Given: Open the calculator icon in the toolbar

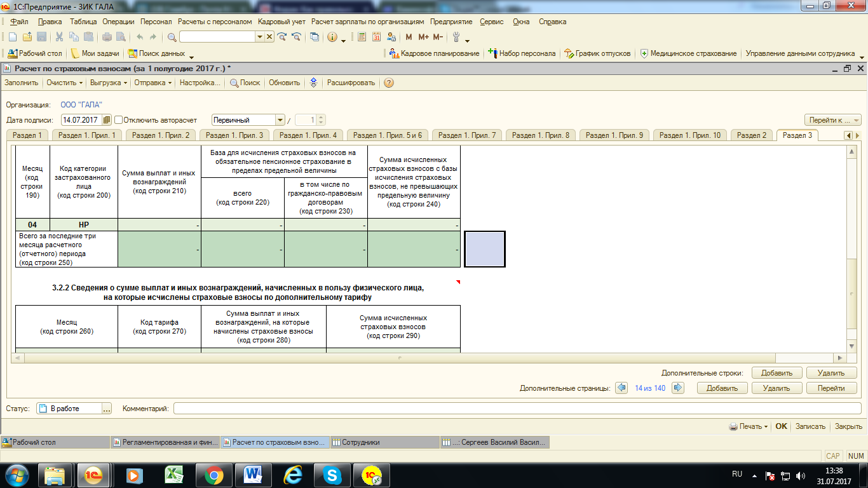Looking at the screenshot, I should click(362, 37).
